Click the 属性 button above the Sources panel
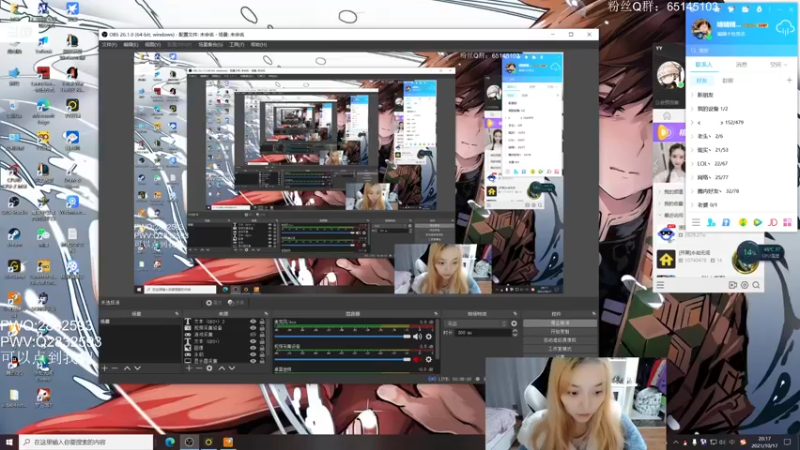The image size is (800, 450). [x=214, y=303]
